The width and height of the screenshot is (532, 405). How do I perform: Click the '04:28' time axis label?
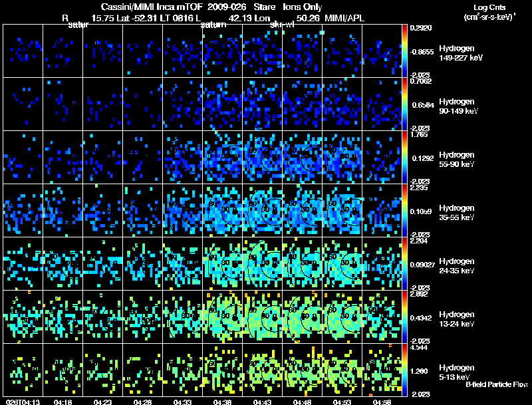click(142, 402)
